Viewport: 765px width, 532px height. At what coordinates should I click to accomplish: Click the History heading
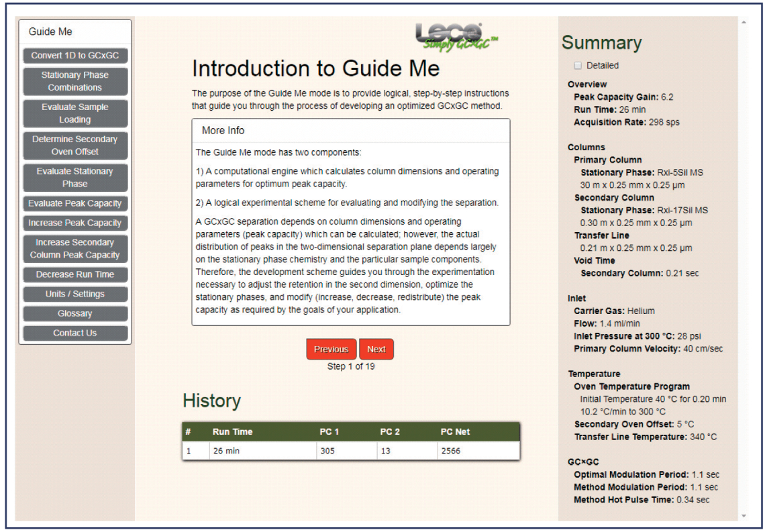[x=212, y=401]
